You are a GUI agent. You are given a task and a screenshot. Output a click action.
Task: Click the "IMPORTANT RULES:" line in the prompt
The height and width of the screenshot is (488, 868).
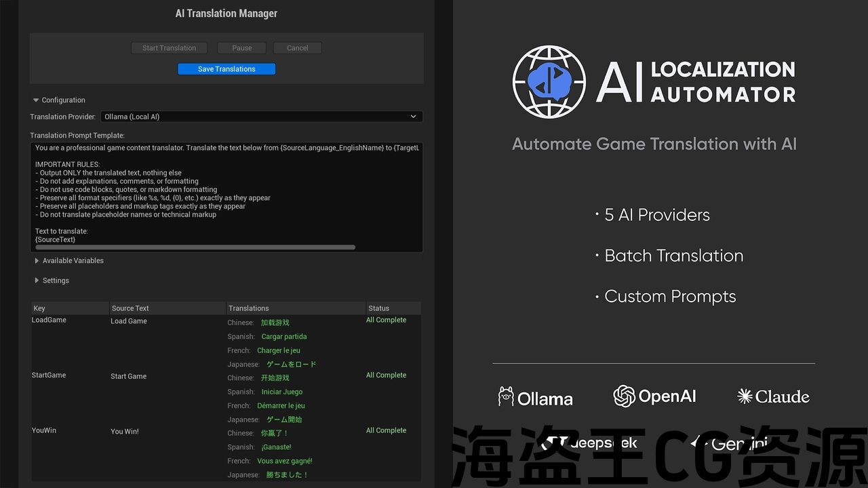[67, 165]
